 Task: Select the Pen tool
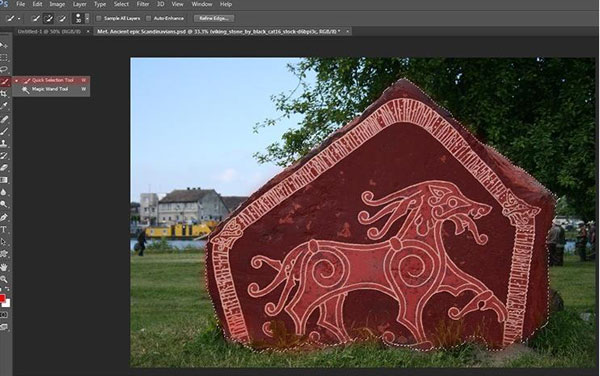[x=4, y=218]
